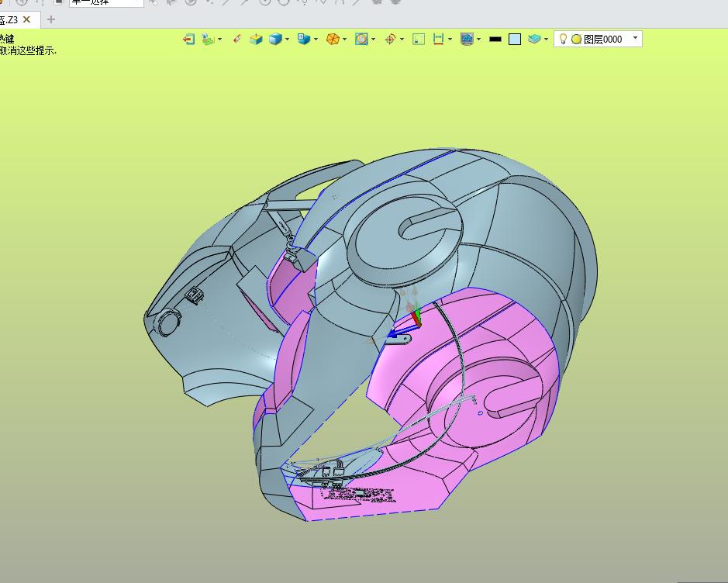
Task: Click the orange polygon mesh icon
Action: pyautogui.click(x=333, y=40)
